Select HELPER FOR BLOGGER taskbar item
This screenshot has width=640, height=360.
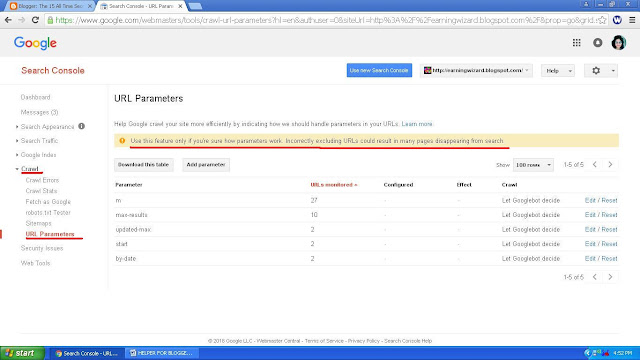pos(162,353)
